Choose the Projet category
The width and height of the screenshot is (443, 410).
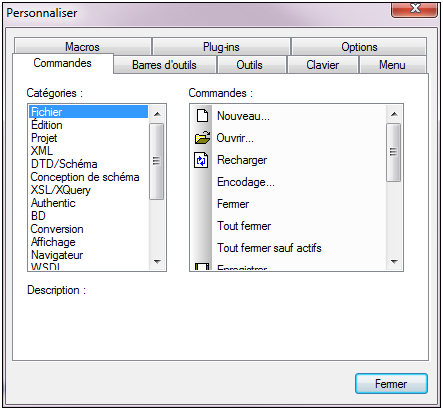pos(88,138)
